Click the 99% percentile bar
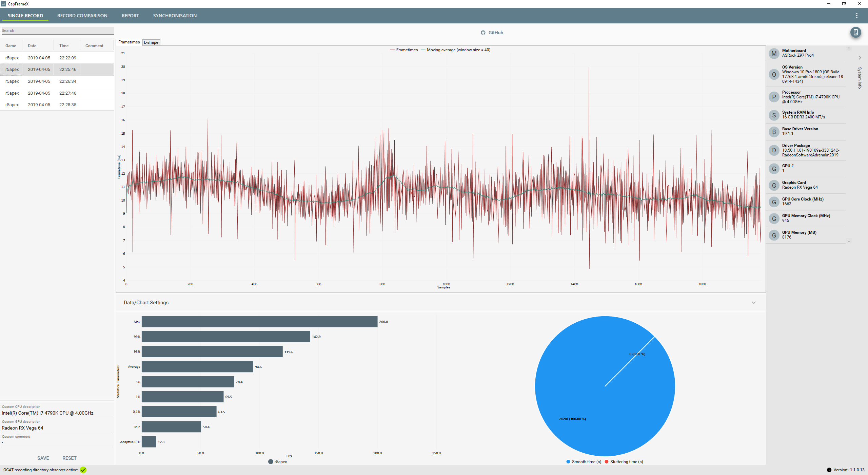The width and height of the screenshot is (868, 475). [x=226, y=337]
